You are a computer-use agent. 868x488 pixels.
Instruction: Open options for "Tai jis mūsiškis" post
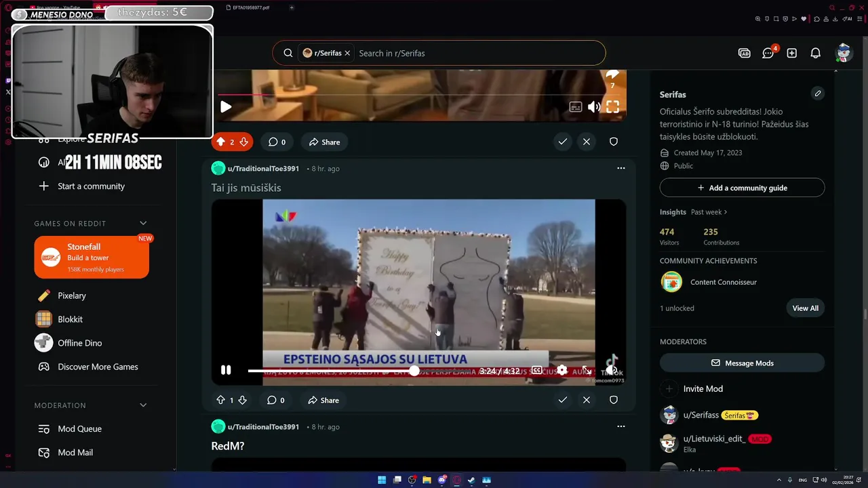[620, 168]
